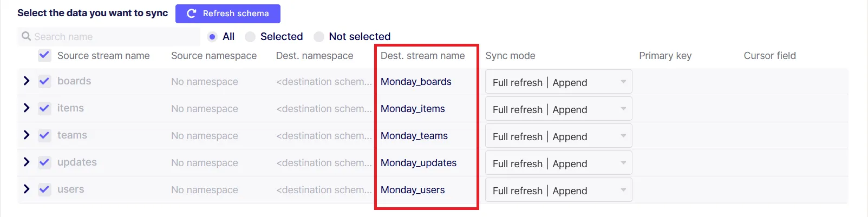Uncheck the boards stream checkbox
868x217 pixels.
click(x=44, y=81)
